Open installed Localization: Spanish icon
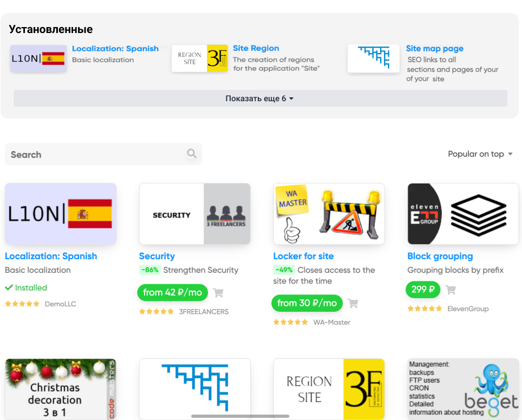This screenshot has width=522, height=420. click(x=38, y=58)
